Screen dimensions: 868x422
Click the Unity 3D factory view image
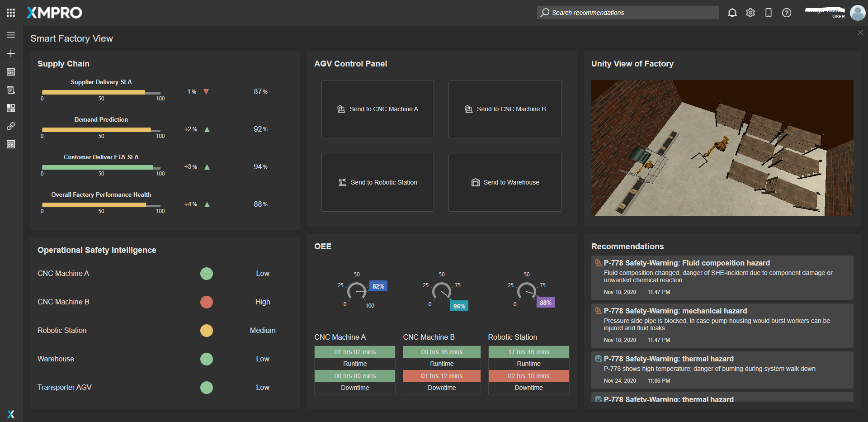722,148
